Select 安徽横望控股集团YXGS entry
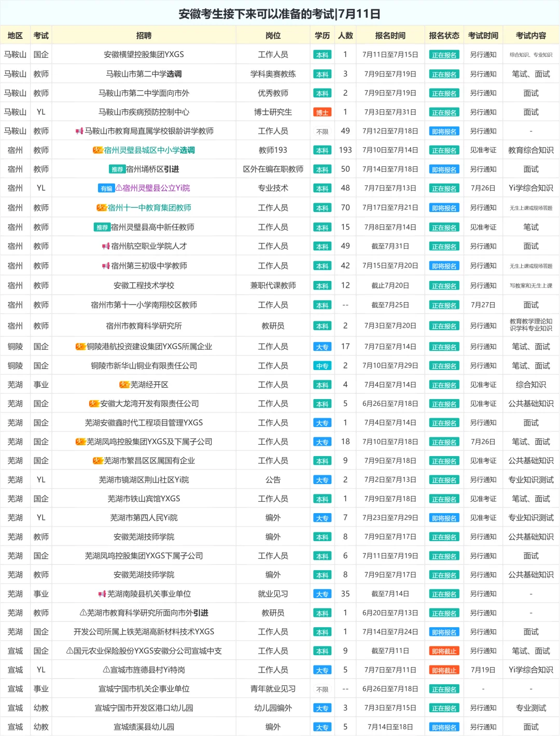Image resolution: width=560 pixels, height=736 pixels. click(144, 54)
